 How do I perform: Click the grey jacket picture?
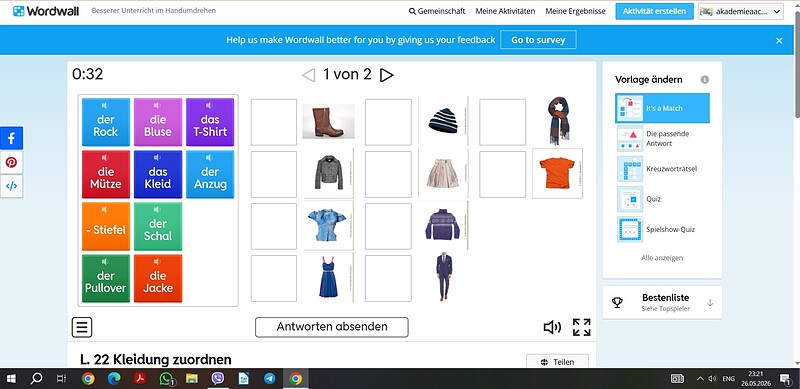point(329,173)
